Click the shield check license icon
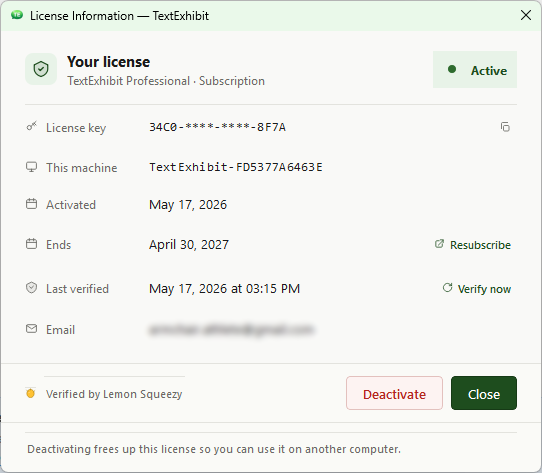The width and height of the screenshot is (542, 473). (x=41, y=69)
